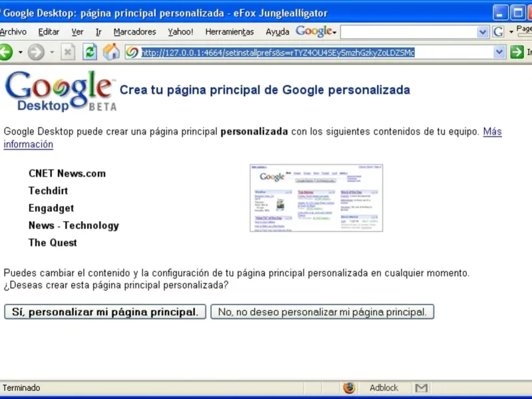The image size is (532, 399).
Task: Open the Ir menu
Action: [98, 32]
